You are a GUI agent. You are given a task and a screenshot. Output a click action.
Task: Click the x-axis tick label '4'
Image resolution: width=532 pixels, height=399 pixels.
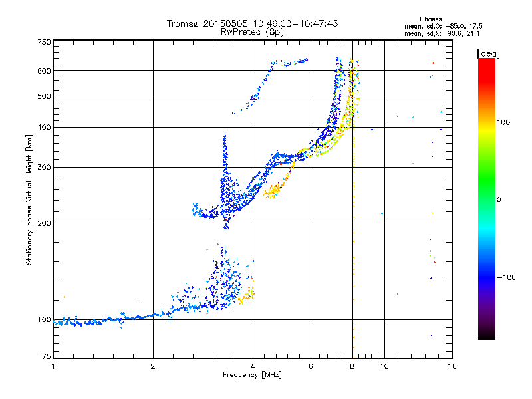click(x=253, y=366)
